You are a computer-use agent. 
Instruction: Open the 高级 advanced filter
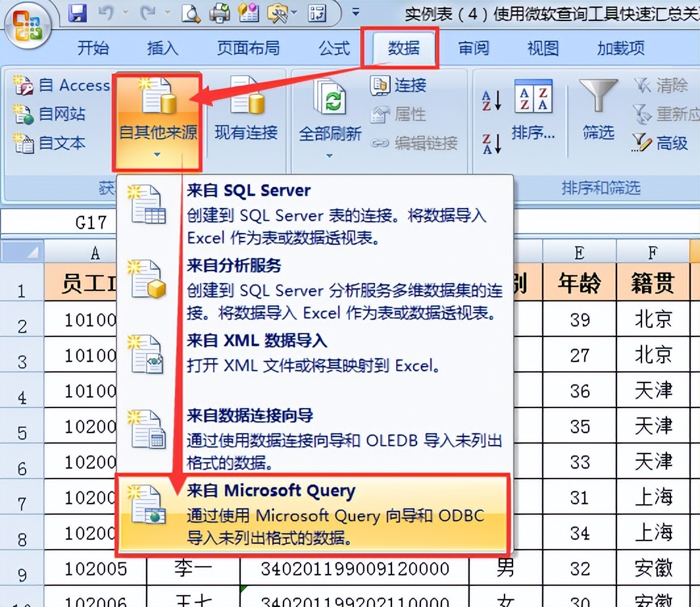click(660, 143)
